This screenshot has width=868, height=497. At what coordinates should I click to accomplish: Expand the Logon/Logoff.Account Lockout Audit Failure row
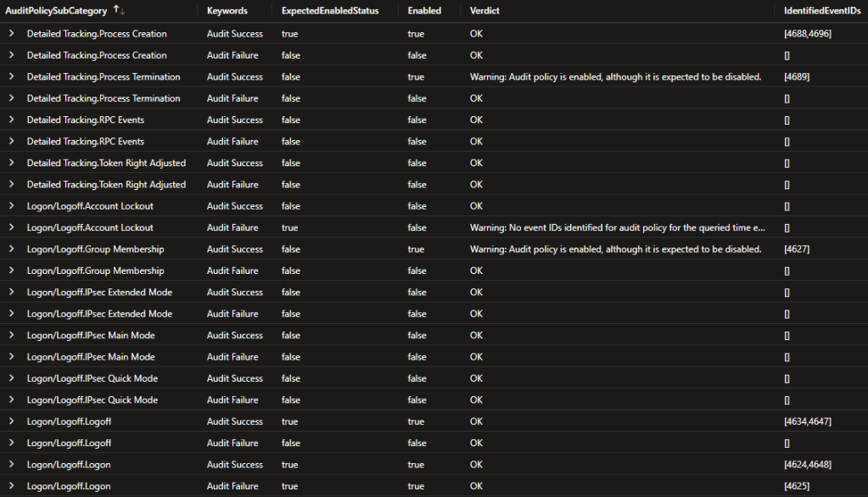11,227
